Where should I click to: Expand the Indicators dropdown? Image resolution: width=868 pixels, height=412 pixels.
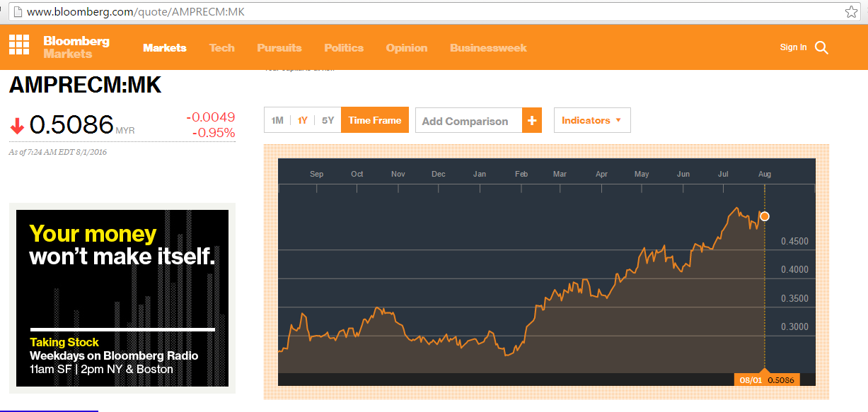pyautogui.click(x=591, y=120)
